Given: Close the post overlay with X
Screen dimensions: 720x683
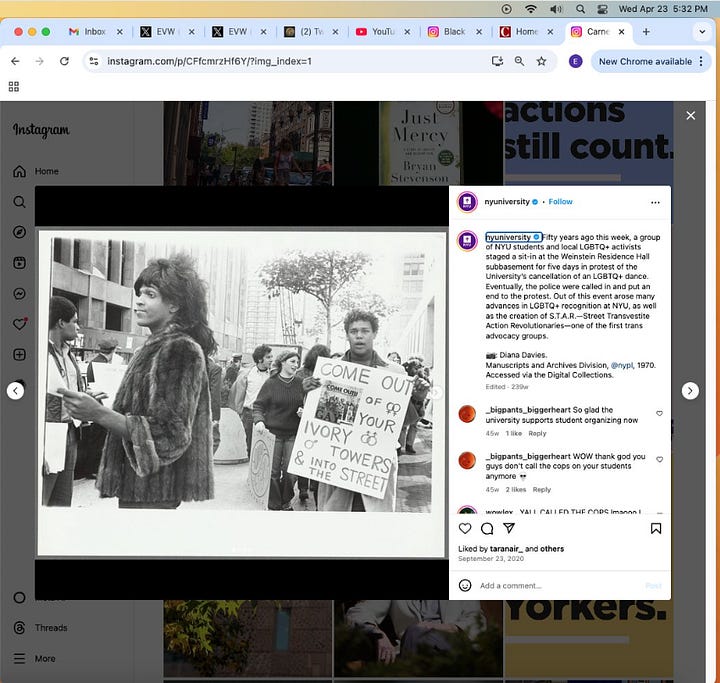Looking at the screenshot, I should 691,116.
